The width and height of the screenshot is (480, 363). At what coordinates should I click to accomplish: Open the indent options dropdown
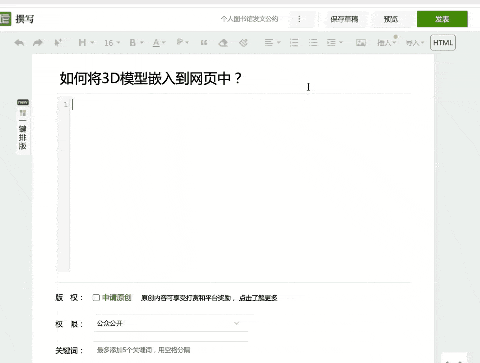click(x=335, y=42)
